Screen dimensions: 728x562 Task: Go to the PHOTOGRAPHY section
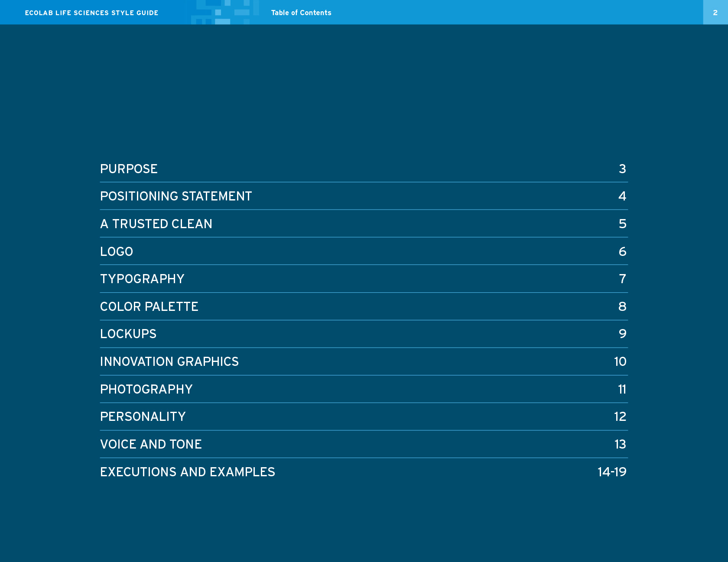pyautogui.click(x=146, y=389)
